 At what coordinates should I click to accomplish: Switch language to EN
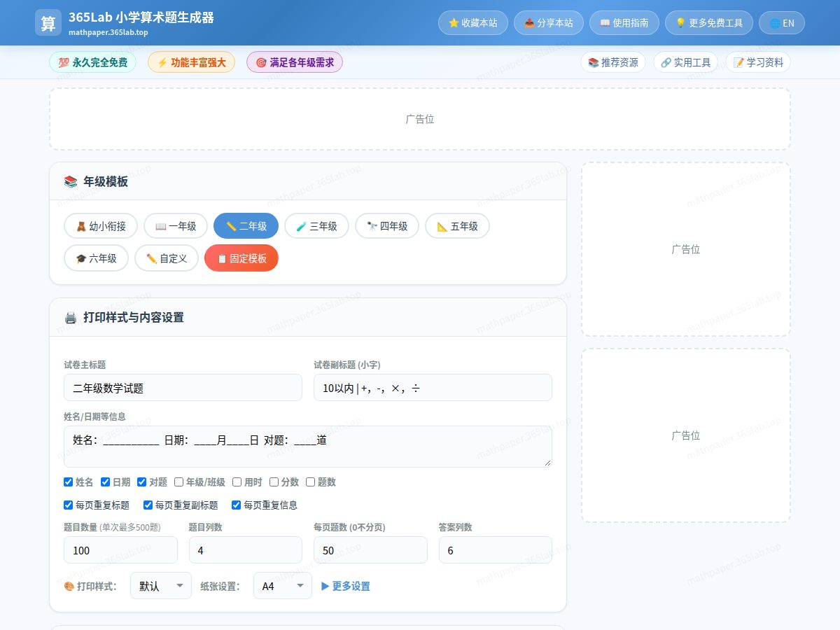tap(782, 22)
